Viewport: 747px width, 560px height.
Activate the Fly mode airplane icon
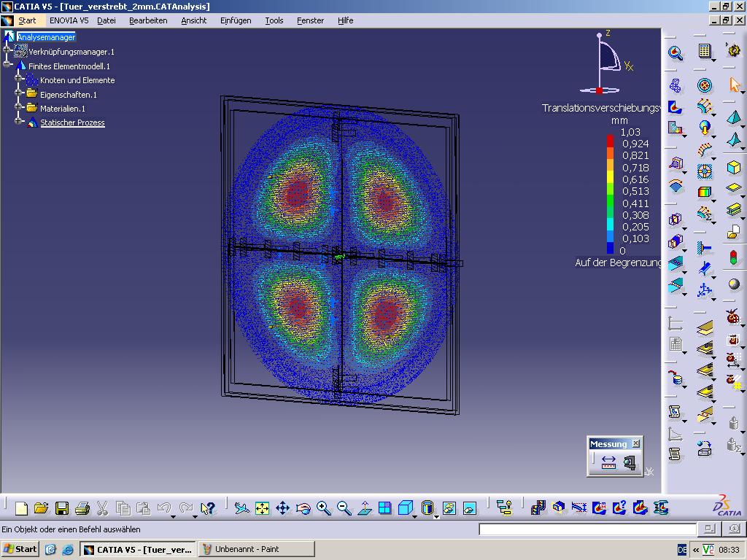[x=242, y=508]
